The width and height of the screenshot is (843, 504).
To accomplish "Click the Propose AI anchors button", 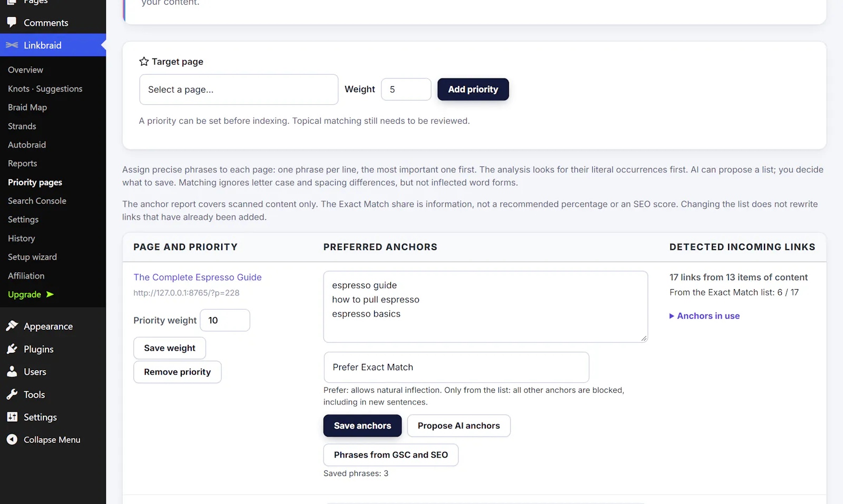I will (x=459, y=426).
